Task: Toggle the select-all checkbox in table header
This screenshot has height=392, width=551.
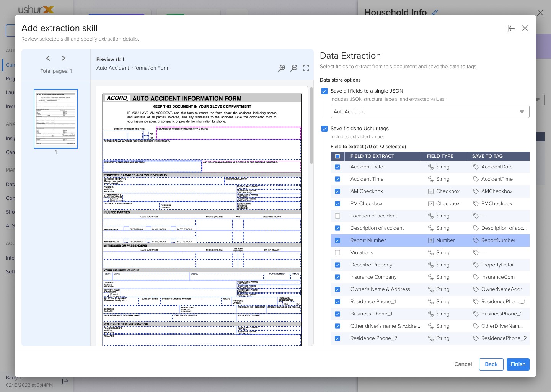Action: click(x=337, y=156)
